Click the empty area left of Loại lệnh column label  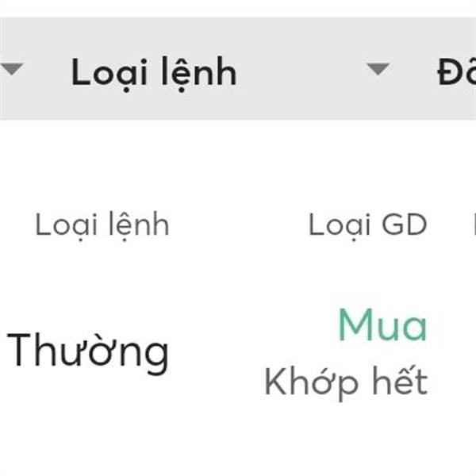coord(16,225)
